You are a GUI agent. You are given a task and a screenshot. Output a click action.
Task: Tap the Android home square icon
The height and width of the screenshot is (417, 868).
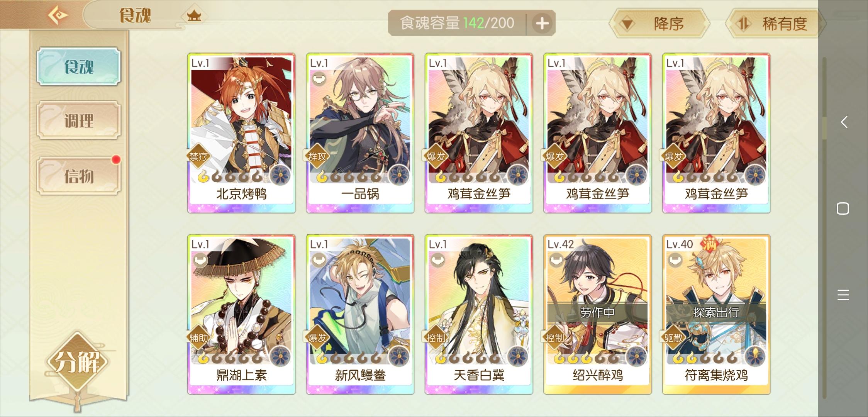[x=843, y=208]
